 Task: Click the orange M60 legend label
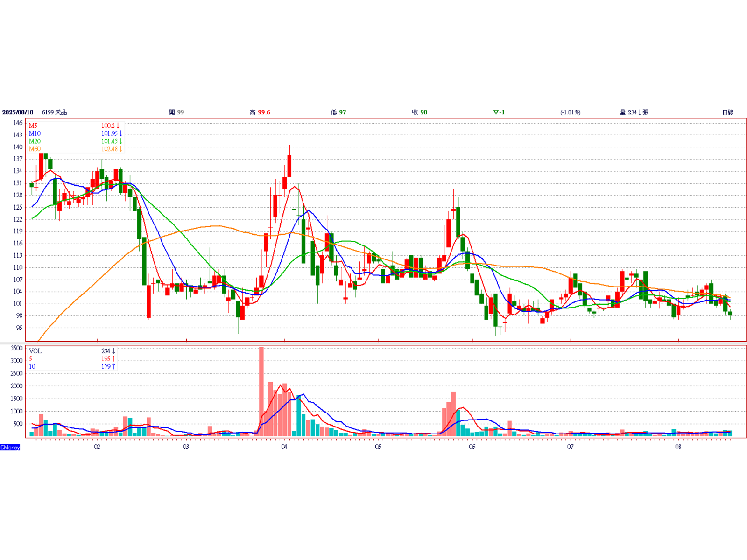point(35,149)
